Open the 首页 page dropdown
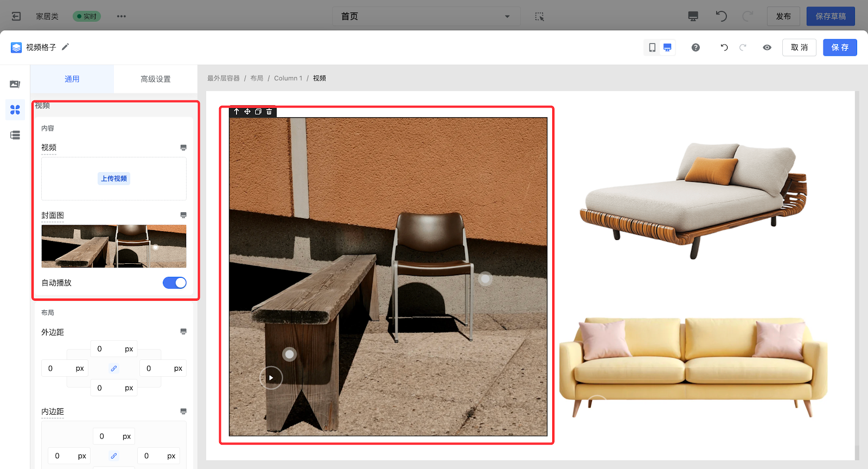Screen dimensions: 868x469 [x=426, y=16]
